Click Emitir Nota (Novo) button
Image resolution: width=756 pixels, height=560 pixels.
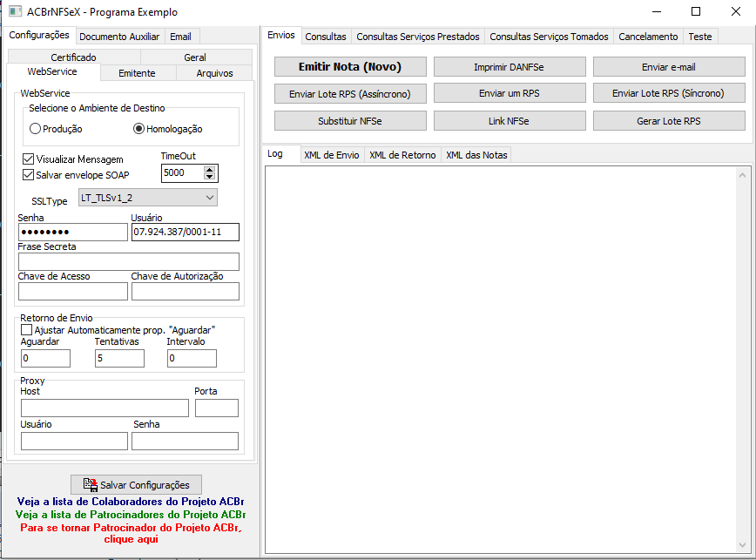[x=350, y=66]
